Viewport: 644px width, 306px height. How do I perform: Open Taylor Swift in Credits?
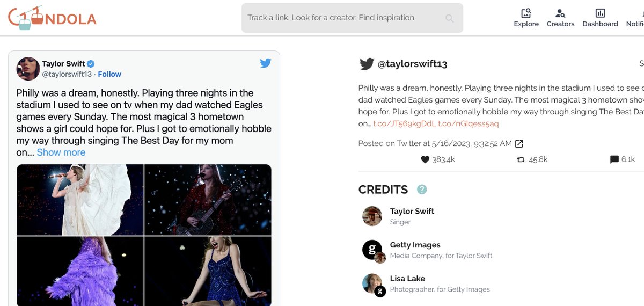pyautogui.click(x=412, y=211)
